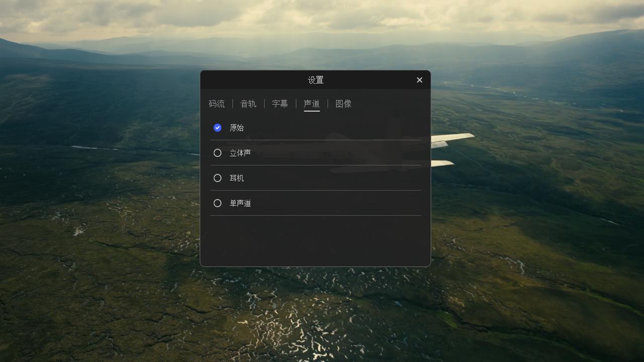The image size is (644, 362).
Task: Click the underline indicator below 声道
Action: coord(311,110)
